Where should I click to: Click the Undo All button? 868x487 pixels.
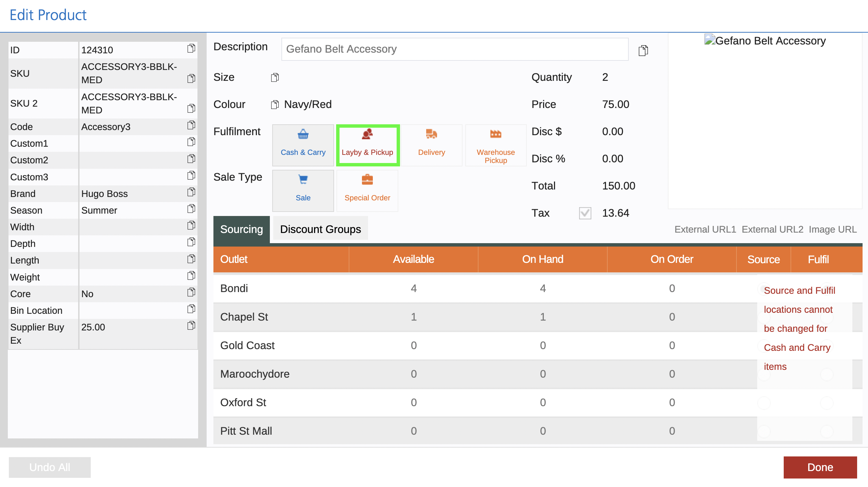coord(50,467)
